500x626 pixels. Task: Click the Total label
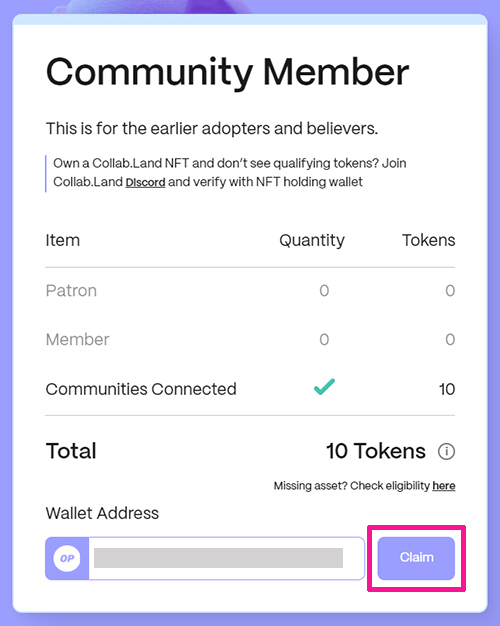(71, 451)
